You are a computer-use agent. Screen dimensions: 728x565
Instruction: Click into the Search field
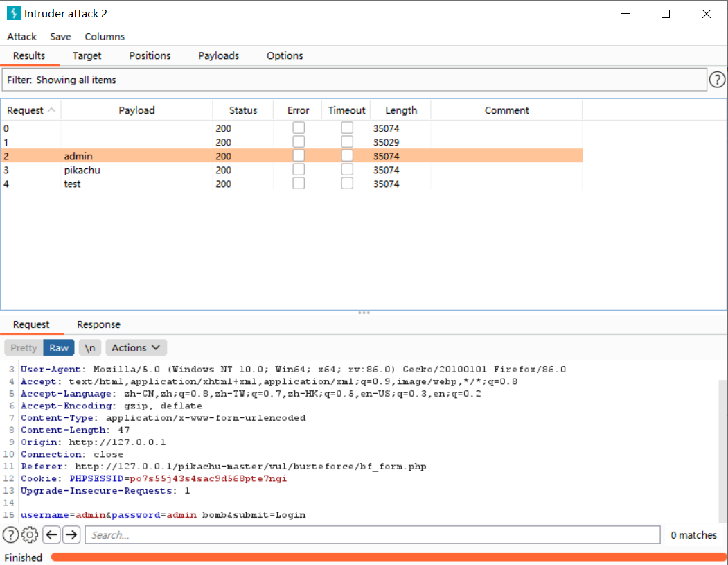[x=373, y=534]
